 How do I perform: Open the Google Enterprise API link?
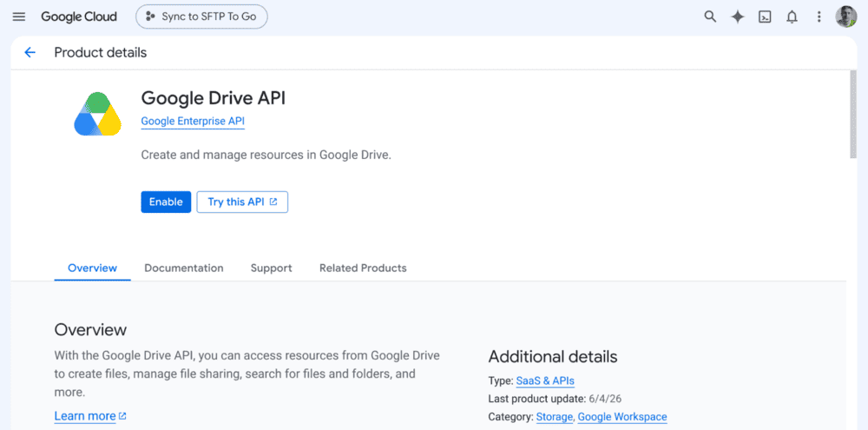193,122
